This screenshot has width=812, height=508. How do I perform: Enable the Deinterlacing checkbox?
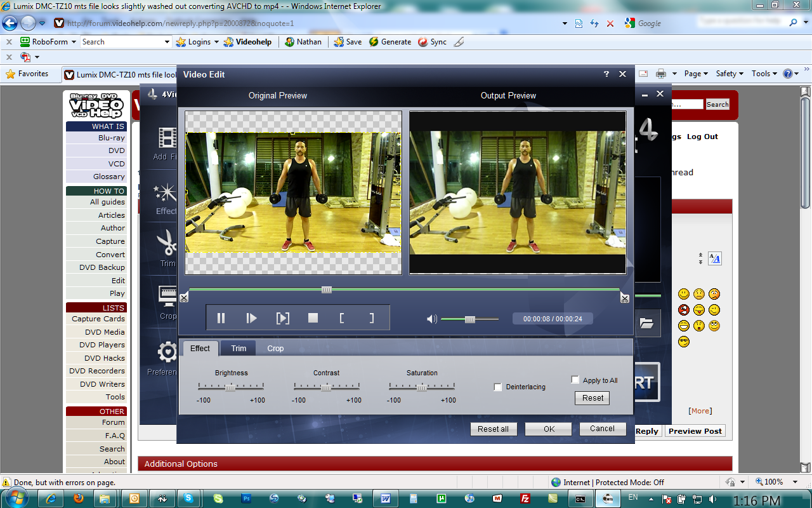(498, 387)
